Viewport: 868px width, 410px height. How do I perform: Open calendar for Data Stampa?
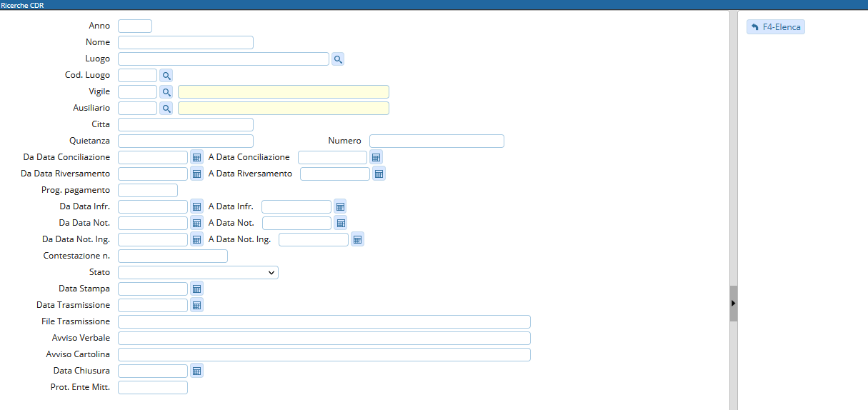coord(197,289)
